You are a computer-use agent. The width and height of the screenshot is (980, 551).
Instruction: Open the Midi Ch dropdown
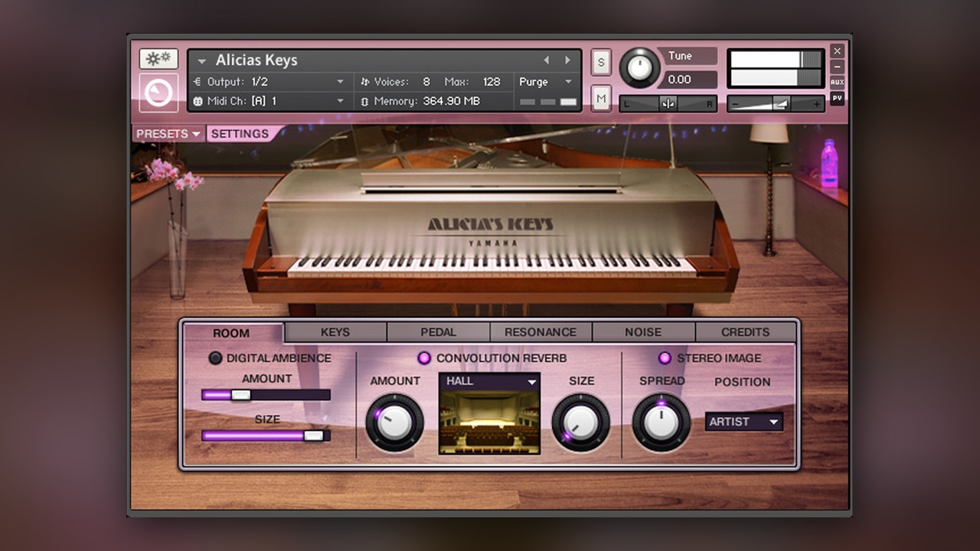coord(340,101)
